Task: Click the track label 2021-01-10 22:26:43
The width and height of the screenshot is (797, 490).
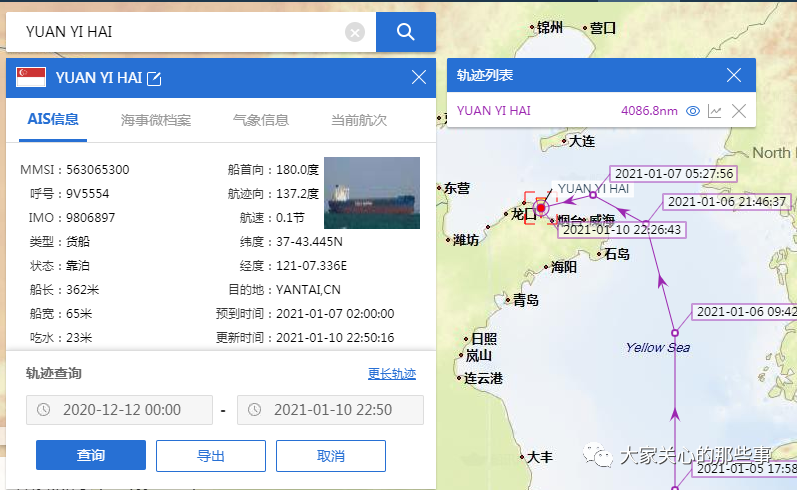Action: coord(622,230)
